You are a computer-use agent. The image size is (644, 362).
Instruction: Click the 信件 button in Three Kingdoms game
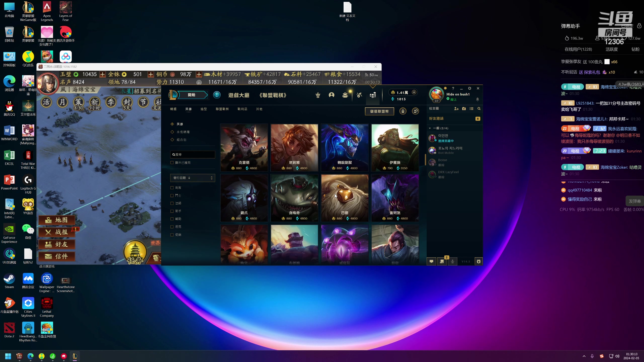[x=57, y=256]
